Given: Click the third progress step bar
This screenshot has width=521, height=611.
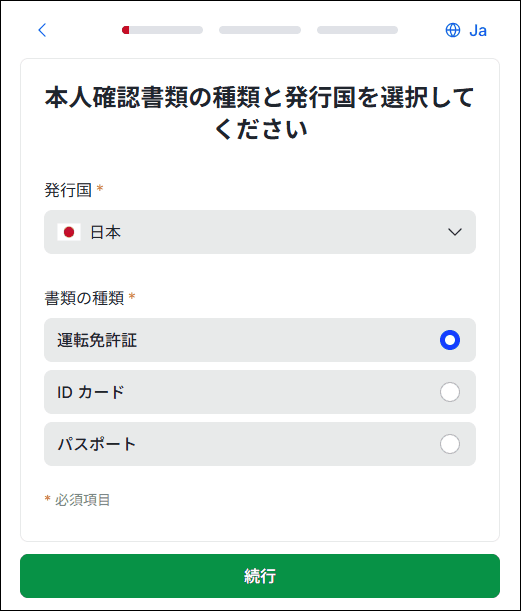Looking at the screenshot, I should pyautogui.click(x=357, y=30).
